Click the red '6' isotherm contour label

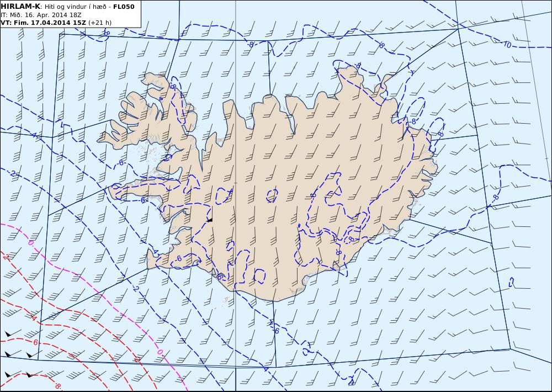click(35, 342)
